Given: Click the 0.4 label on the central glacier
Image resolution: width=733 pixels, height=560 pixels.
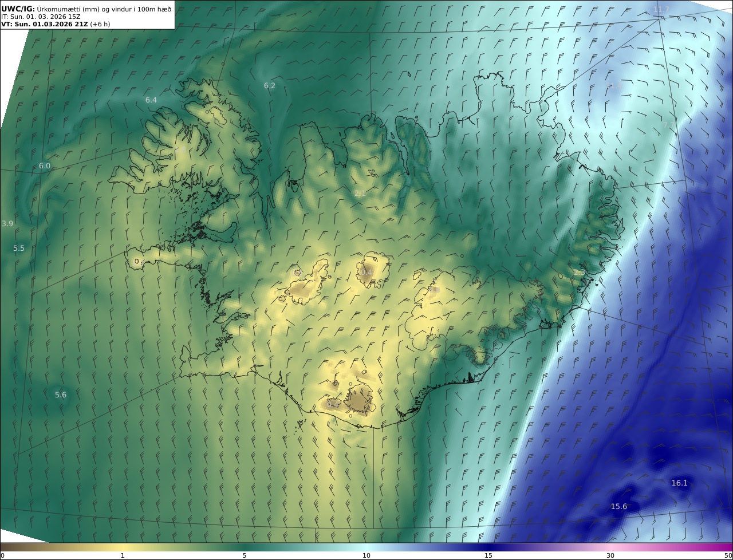Looking at the screenshot, I should [x=366, y=271].
